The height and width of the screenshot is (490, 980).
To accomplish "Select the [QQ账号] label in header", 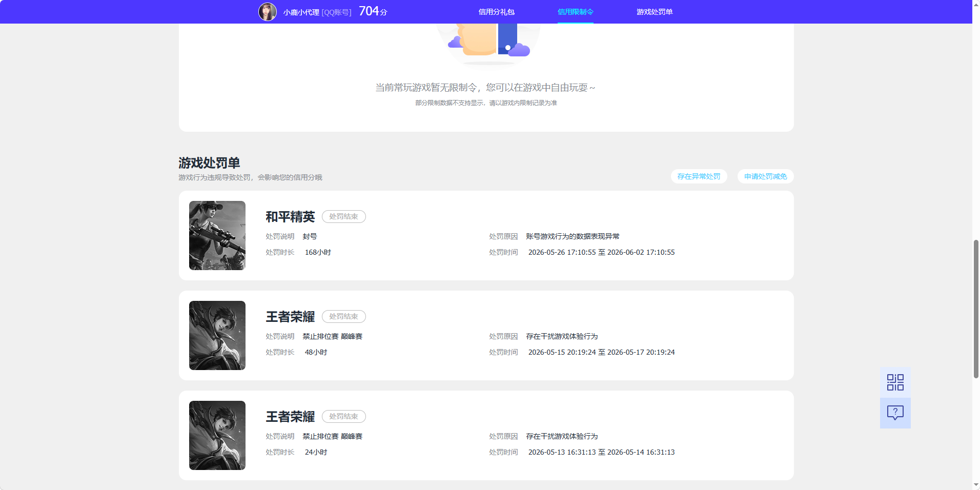I will (x=336, y=12).
